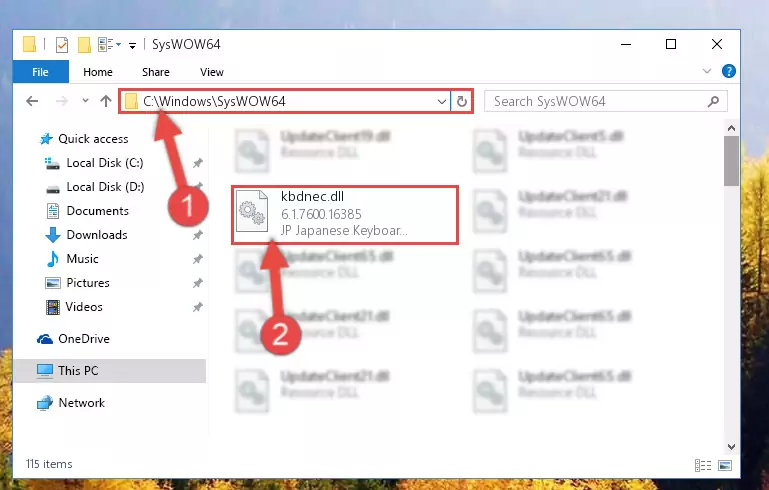Click the Search SysWOW64 box

[x=605, y=102]
